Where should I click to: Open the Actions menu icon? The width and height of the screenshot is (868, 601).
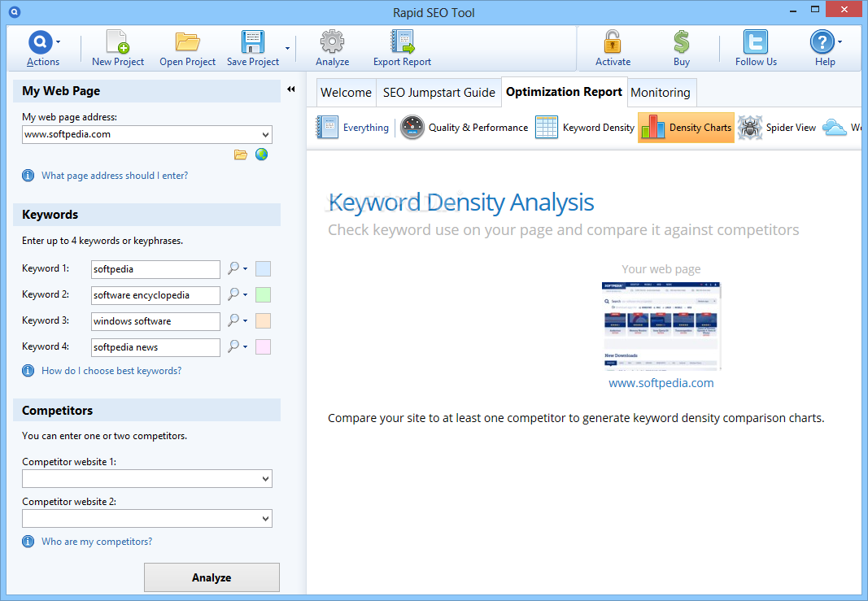(x=41, y=41)
